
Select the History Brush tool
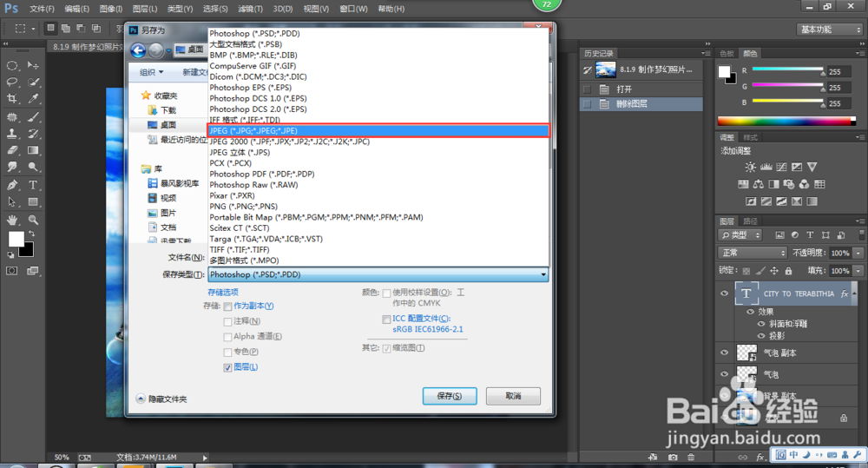(33, 134)
